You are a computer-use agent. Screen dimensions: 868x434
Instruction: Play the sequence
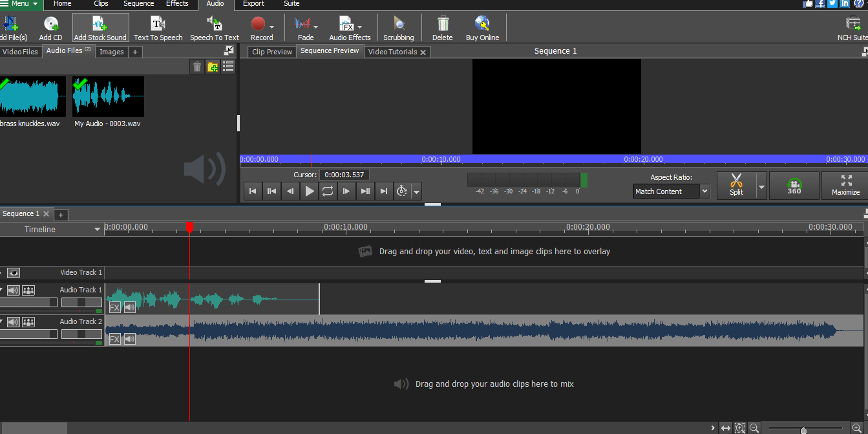[310, 191]
